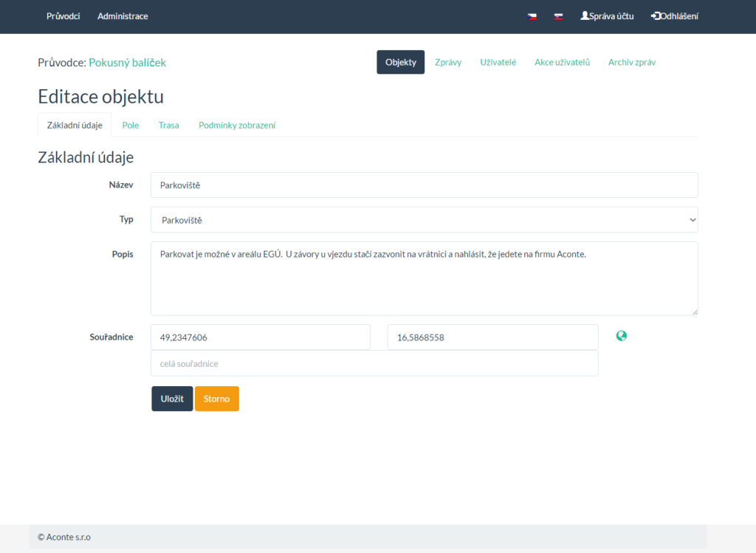Viewport: 756px width, 553px height.
Task: Switch language with the Slovak flag icon
Action: point(558,16)
